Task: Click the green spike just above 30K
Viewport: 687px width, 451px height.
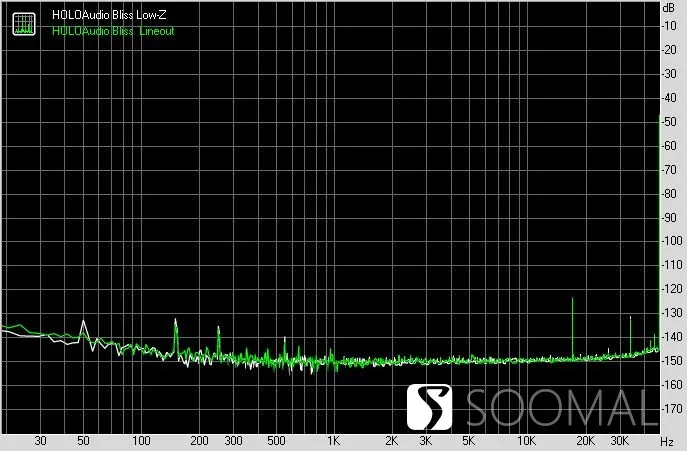Action: tap(630, 336)
